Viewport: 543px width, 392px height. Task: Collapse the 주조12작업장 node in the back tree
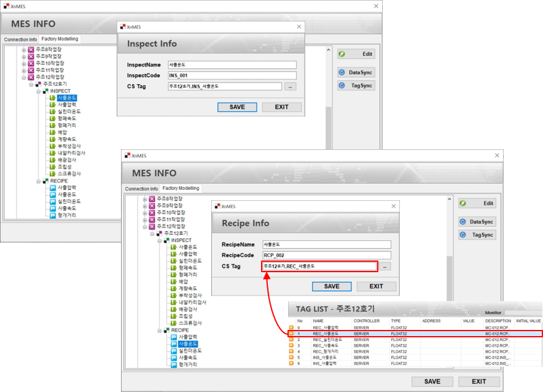click(23, 77)
